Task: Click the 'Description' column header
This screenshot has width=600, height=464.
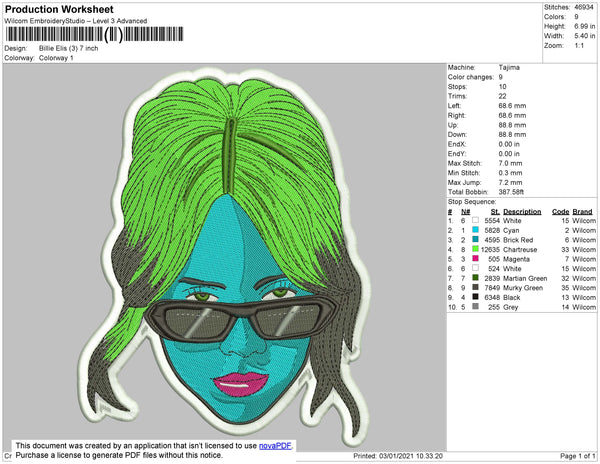Action: point(522,212)
